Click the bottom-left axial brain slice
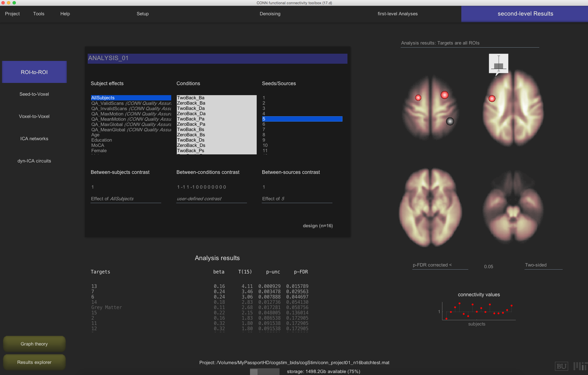Image resolution: width=588 pixels, height=375 pixels. pyautogui.click(x=430, y=207)
